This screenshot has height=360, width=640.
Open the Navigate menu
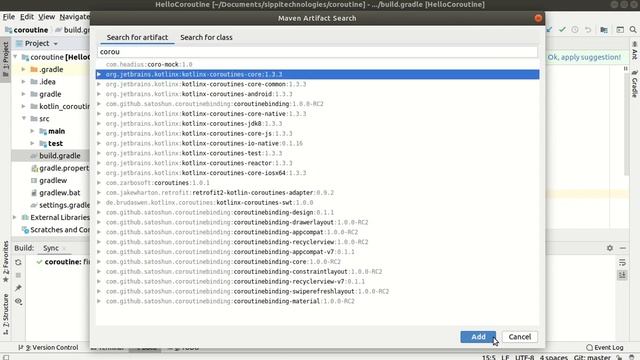pos(74,17)
